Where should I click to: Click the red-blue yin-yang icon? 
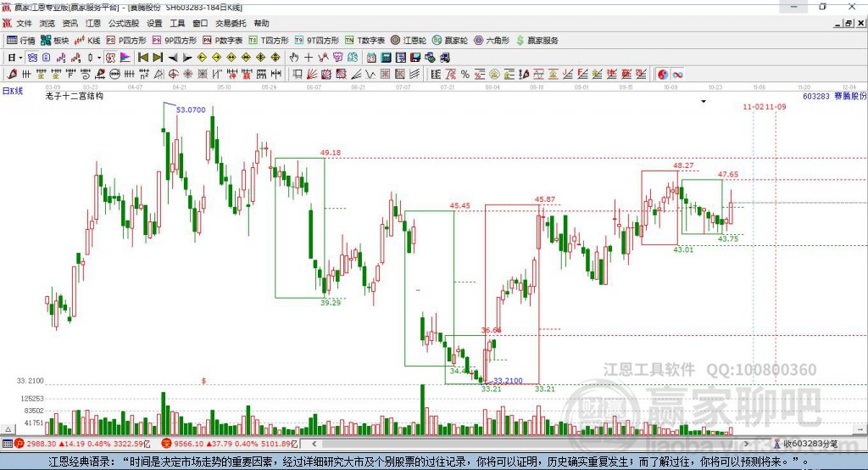point(663,75)
